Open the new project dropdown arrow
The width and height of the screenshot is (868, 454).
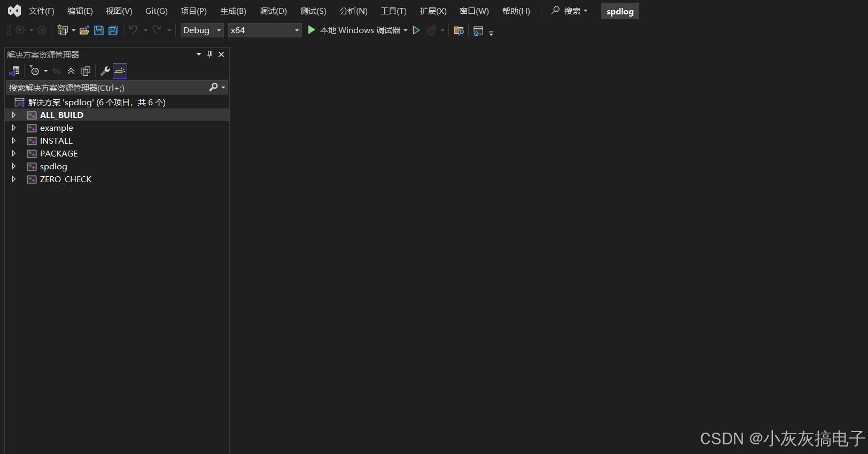point(74,30)
